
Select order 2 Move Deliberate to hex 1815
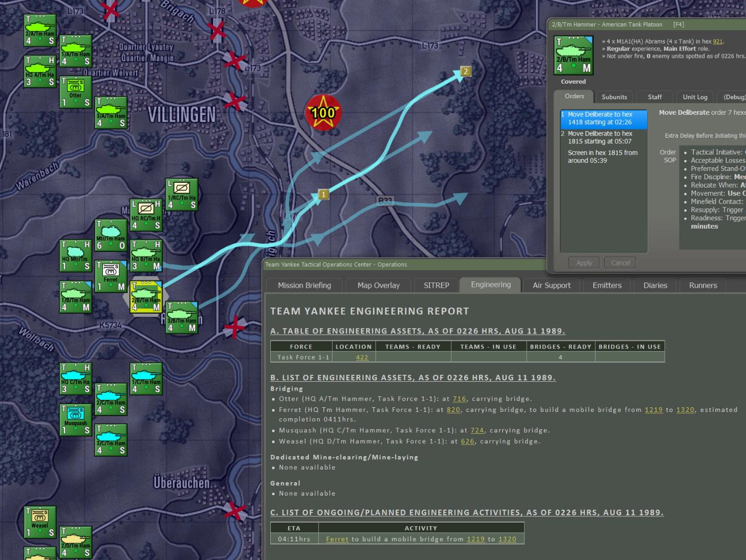604,138
